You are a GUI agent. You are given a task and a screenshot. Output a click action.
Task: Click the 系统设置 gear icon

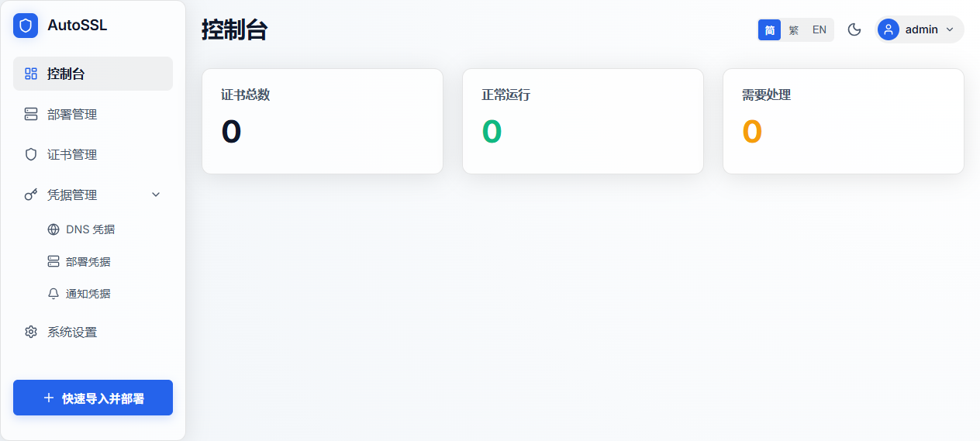31,332
